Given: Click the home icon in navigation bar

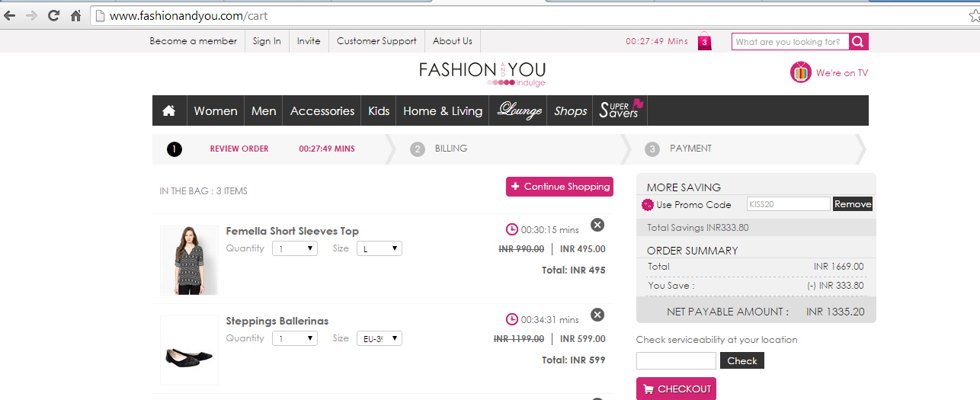Looking at the screenshot, I should (169, 111).
